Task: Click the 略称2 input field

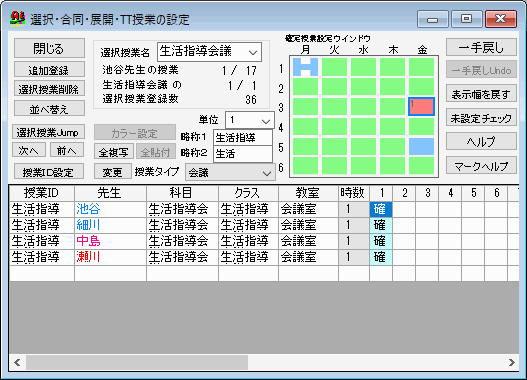Action: coord(243,154)
